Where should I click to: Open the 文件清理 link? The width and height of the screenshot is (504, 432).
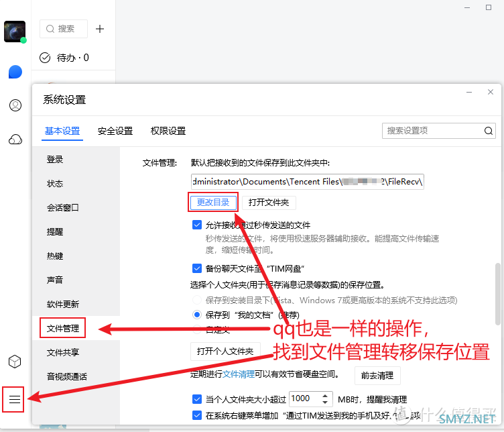point(239,374)
